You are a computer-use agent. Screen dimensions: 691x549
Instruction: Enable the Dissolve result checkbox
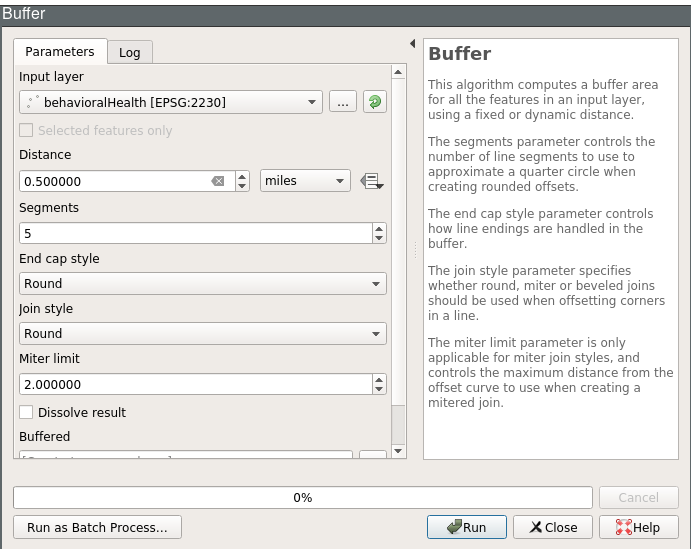pos(27,412)
